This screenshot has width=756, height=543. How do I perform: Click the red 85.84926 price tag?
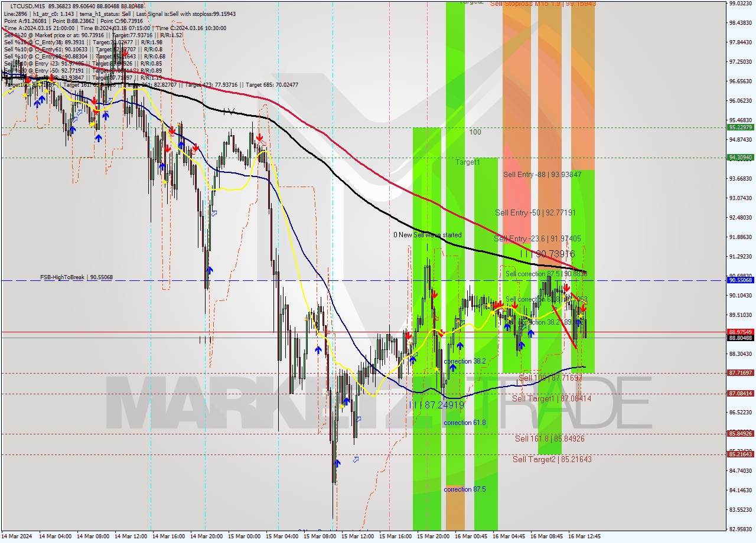tap(741, 434)
